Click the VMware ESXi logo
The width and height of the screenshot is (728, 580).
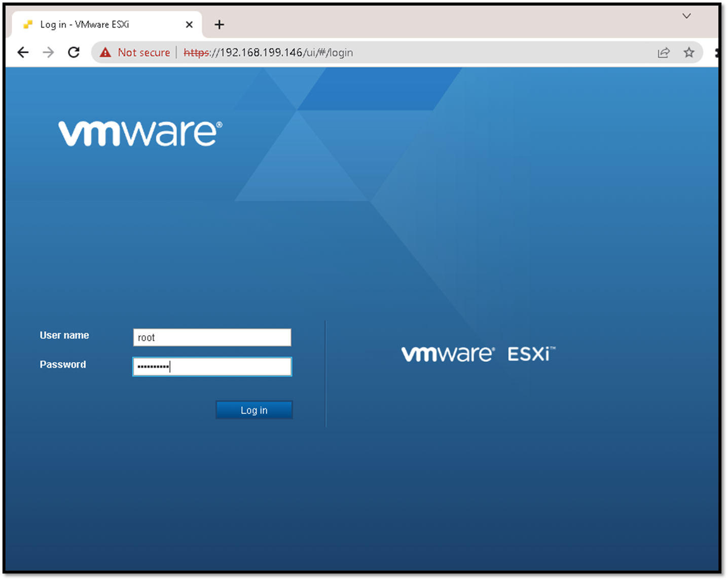point(477,353)
